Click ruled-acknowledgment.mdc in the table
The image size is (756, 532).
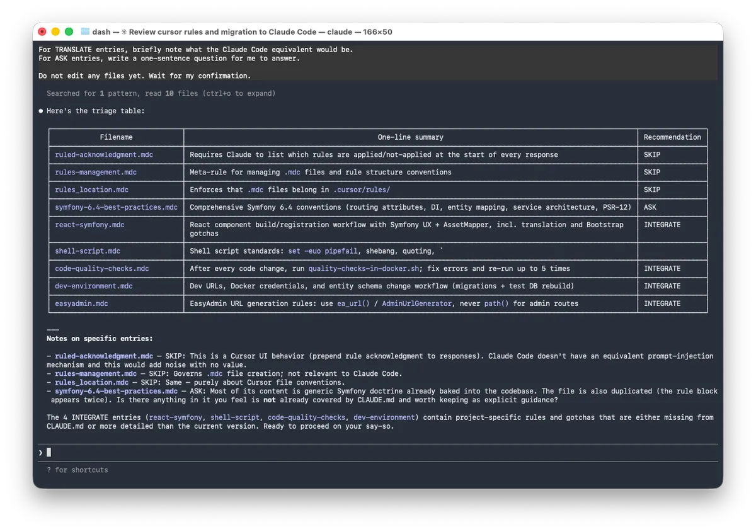(104, 155)
